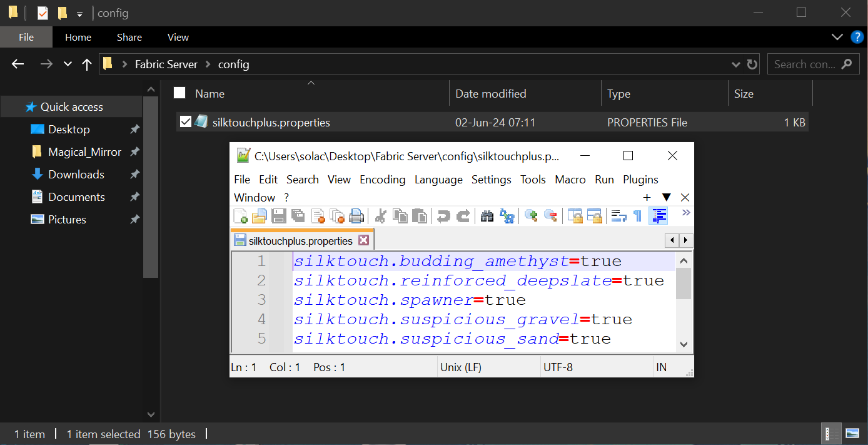868x445 pixels.
Task: Close the silktouchplus.properties tab with red X
Action: pyautogui.click(x=363, y=240)
